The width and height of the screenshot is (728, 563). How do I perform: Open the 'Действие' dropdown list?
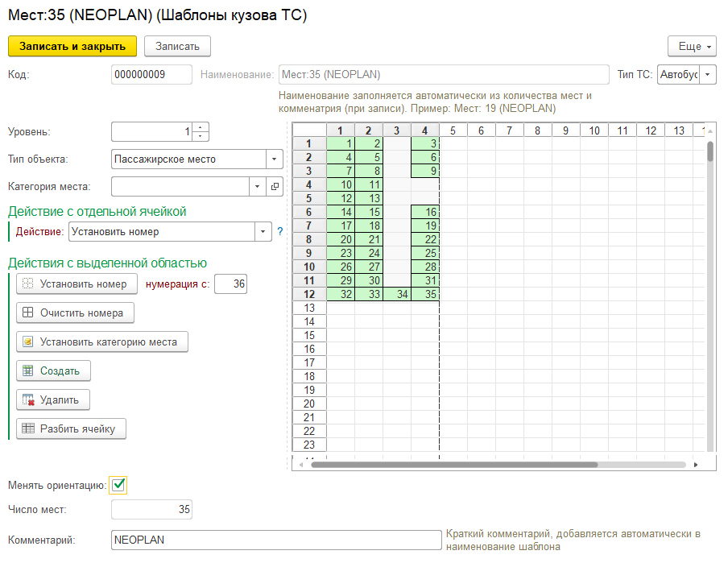pyautogui.click(x=263, y=232)
